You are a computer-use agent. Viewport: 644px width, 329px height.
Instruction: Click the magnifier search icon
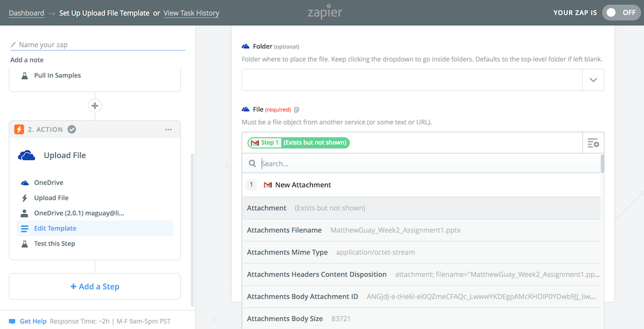tap(252, 163)
